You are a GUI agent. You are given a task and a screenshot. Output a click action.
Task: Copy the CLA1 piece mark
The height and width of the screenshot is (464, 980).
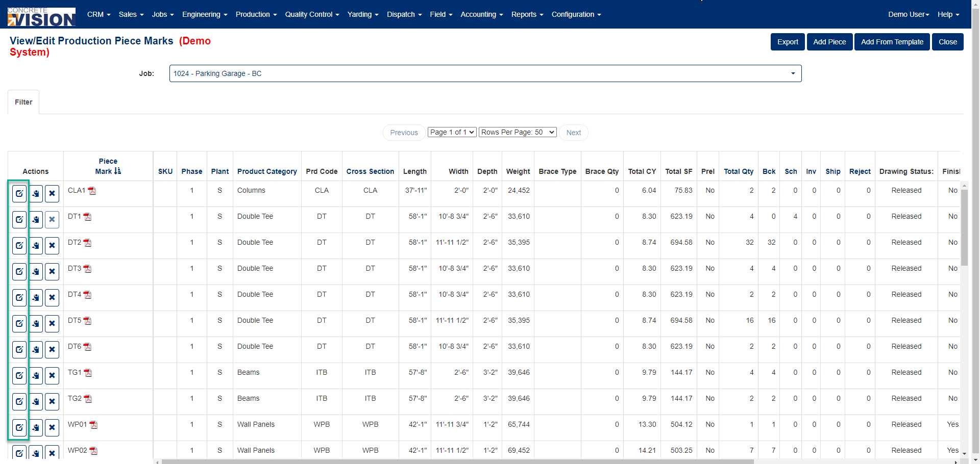click(x=36, y=194)
